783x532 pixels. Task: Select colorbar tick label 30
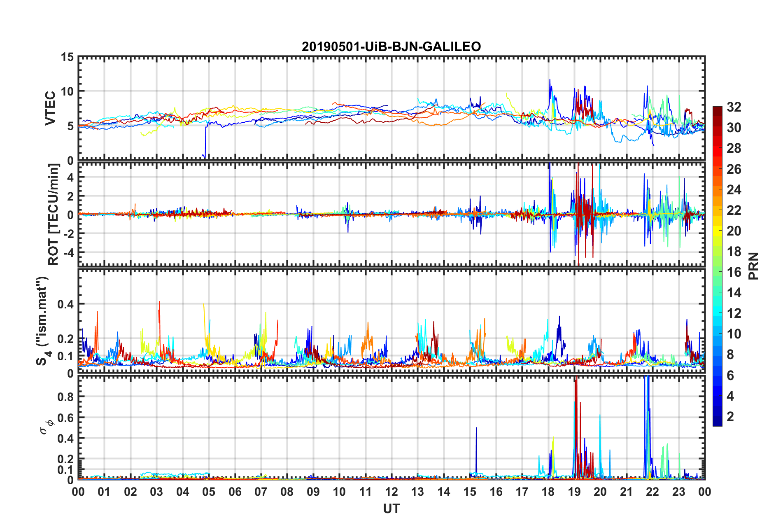(x=734, y=128)
